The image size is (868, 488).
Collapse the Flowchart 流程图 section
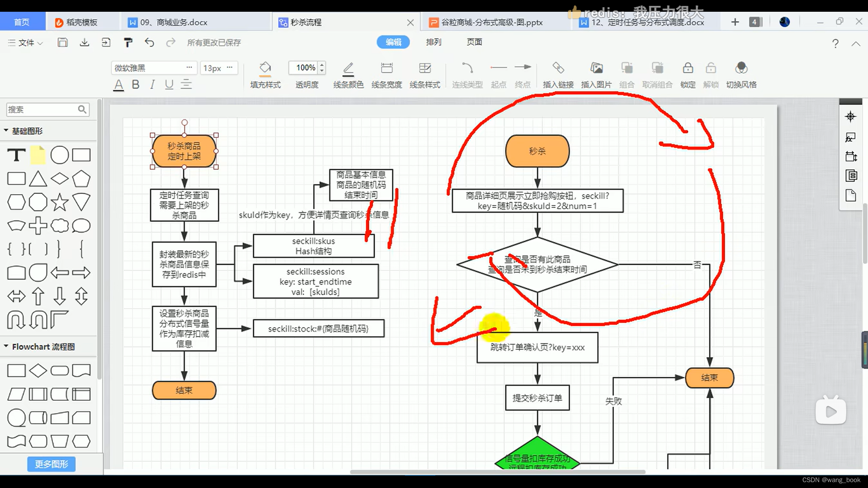point(6,346)
